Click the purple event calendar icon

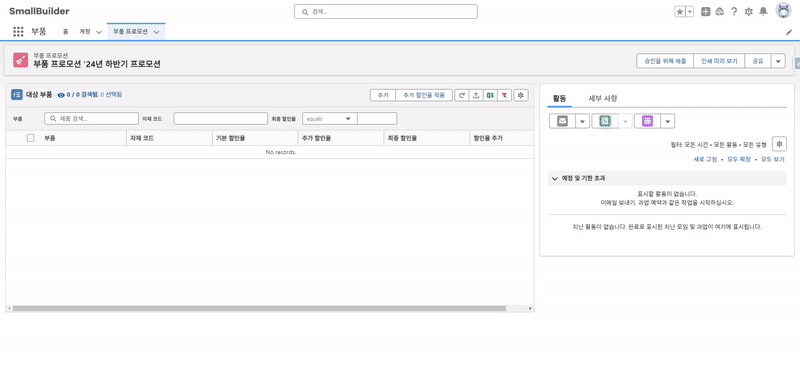[x=647, y=121]
